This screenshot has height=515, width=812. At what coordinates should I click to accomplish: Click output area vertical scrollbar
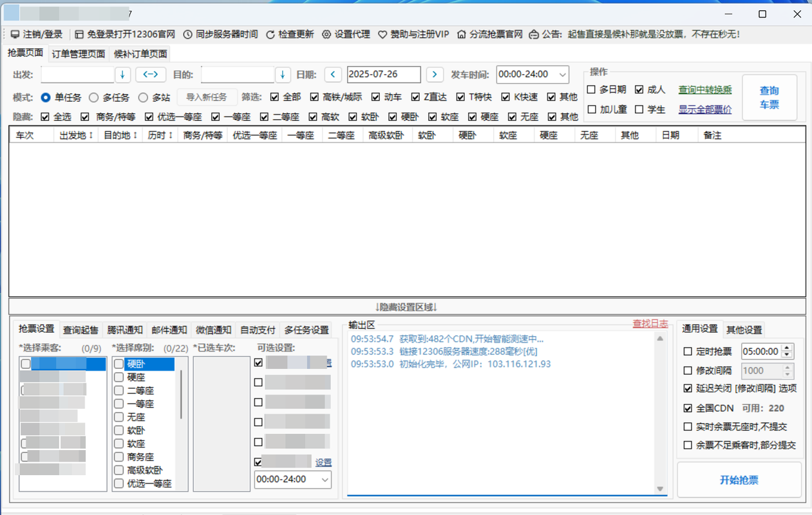coord(660,414)
